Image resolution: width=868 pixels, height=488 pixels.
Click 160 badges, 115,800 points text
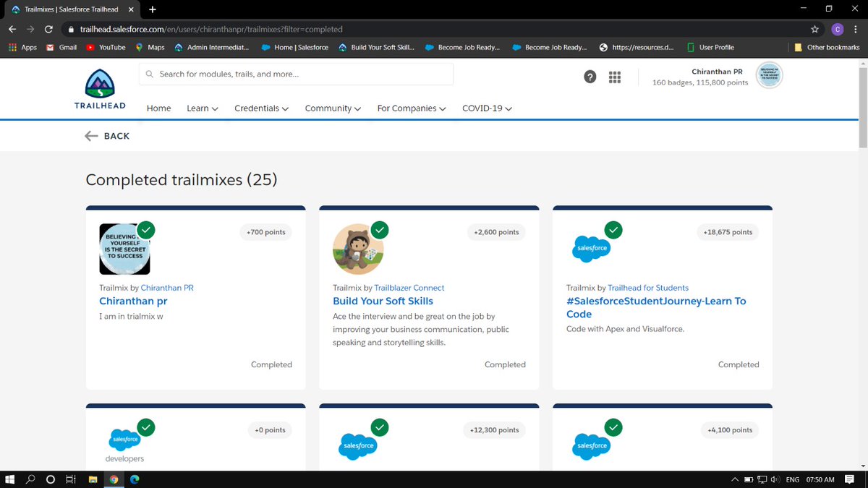coord(700,83)
